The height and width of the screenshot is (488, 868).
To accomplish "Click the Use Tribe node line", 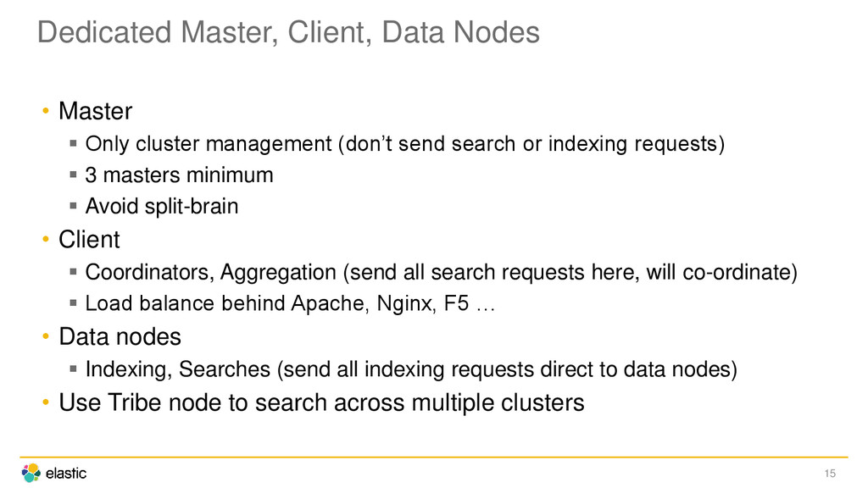I will click(321, 402).
